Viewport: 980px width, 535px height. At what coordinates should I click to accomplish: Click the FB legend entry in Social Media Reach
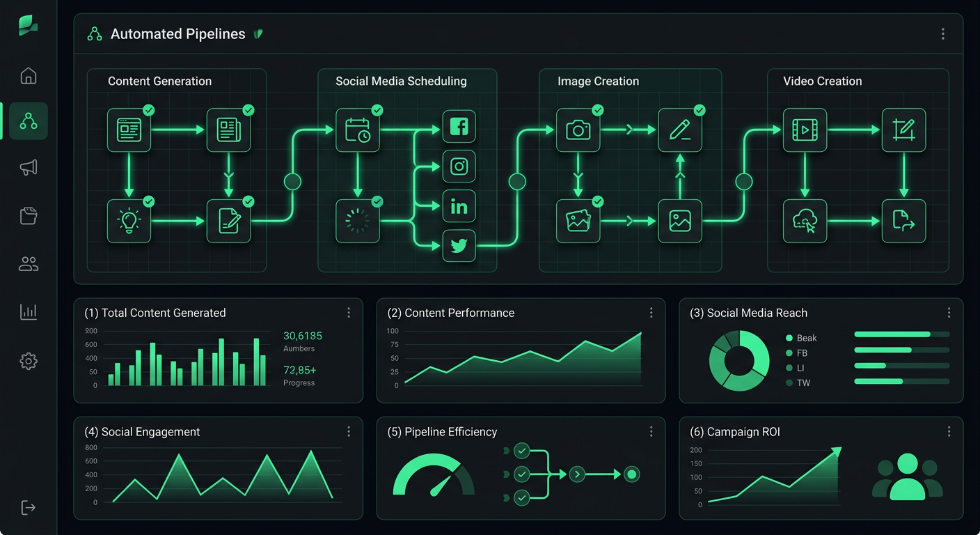[x=800, y=352]
